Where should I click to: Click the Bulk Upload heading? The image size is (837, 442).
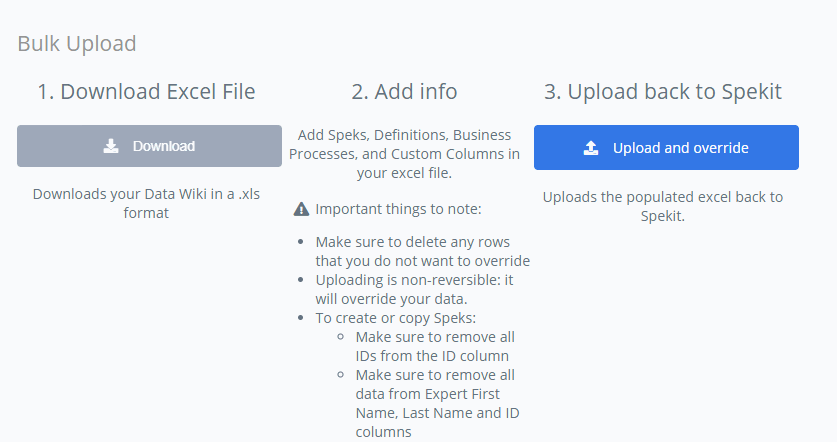tap(77, 44)
